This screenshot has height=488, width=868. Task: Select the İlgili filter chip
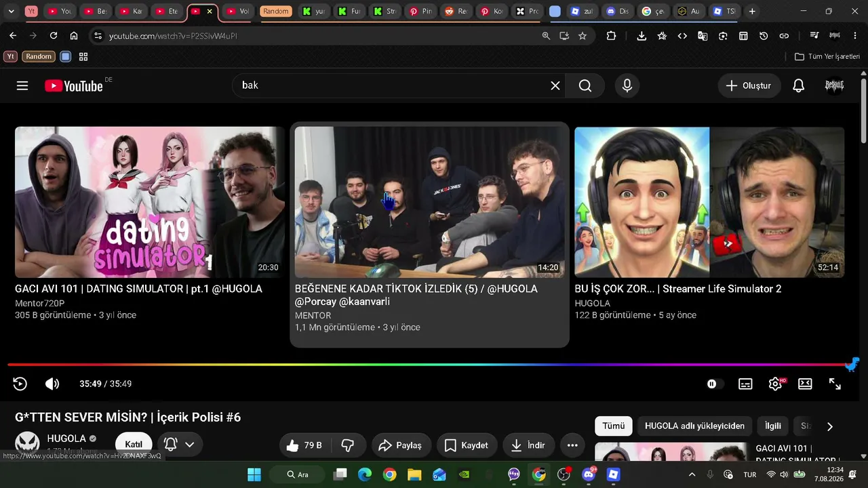(x=773, y=426)
